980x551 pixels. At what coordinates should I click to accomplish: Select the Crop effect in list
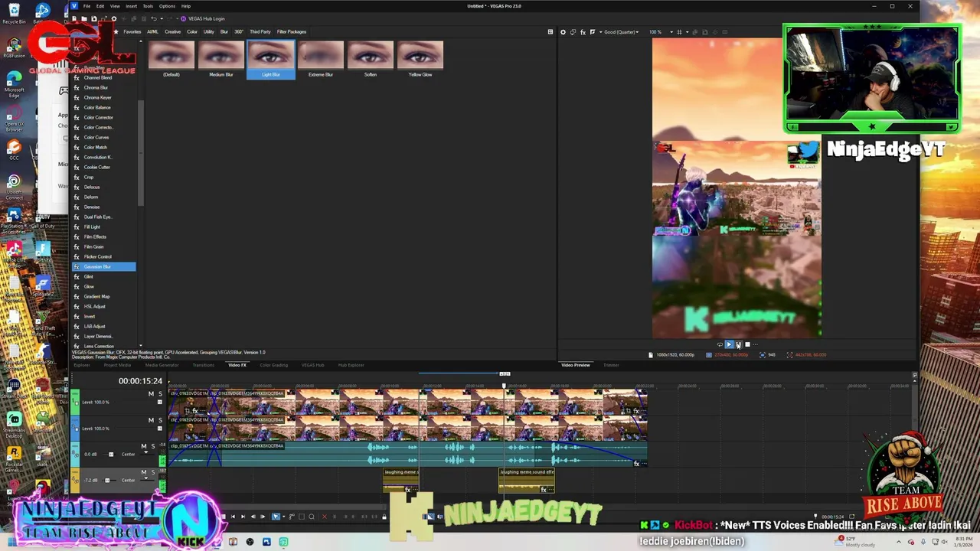click(89, 177)
